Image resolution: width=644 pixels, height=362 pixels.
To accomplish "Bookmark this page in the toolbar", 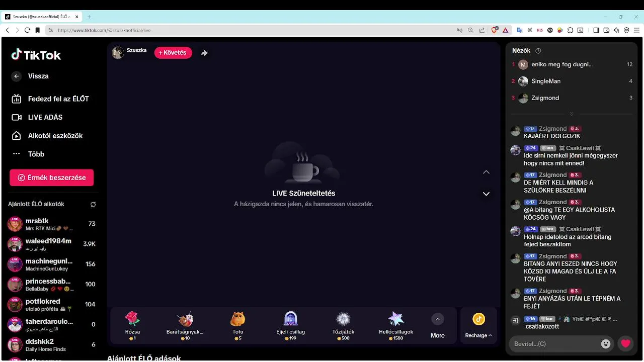I will (x=37, y=30).
